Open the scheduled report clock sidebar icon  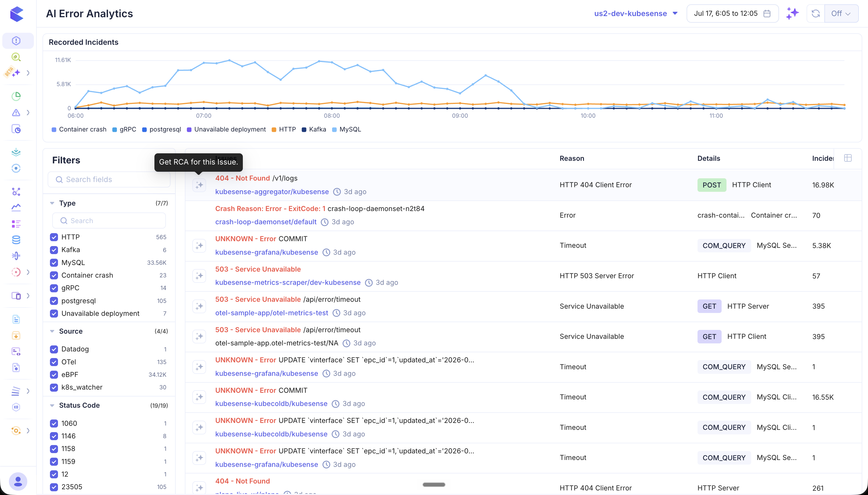click(x=16, y=129)
